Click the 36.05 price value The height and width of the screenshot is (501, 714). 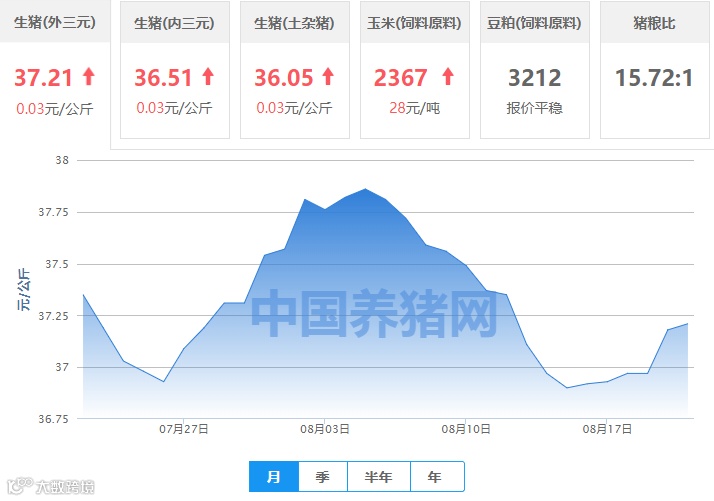284,77
